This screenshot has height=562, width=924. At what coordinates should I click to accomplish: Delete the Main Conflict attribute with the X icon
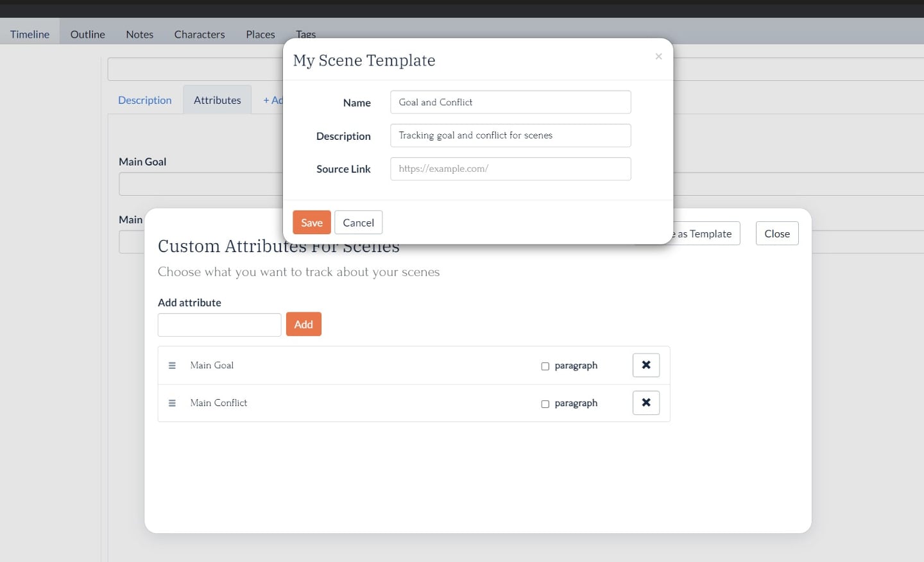(646, 402)
